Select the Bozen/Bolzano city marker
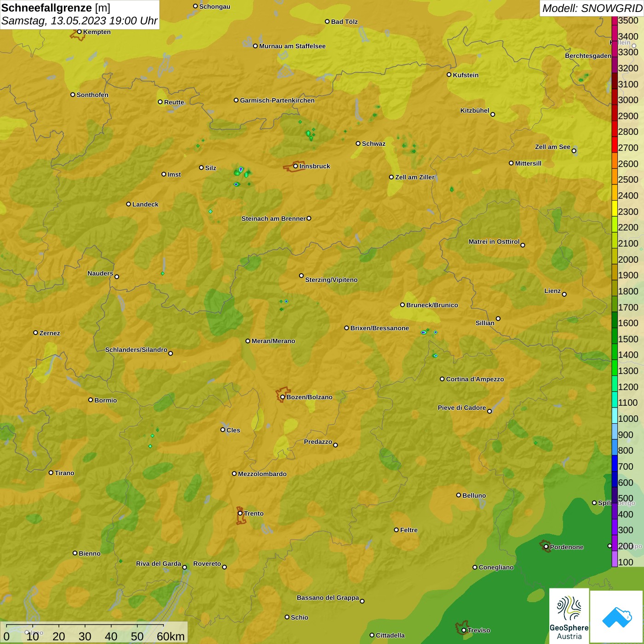 [282, 397]
